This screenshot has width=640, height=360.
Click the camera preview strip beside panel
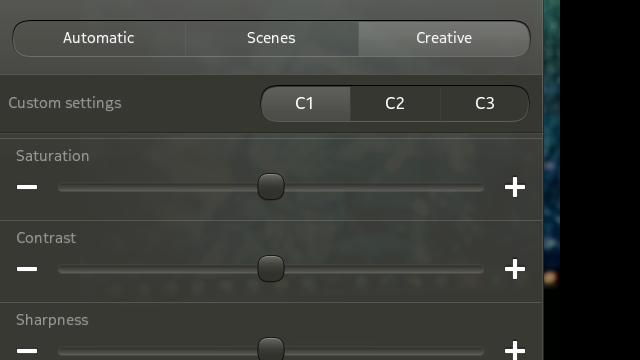(551, 180)
